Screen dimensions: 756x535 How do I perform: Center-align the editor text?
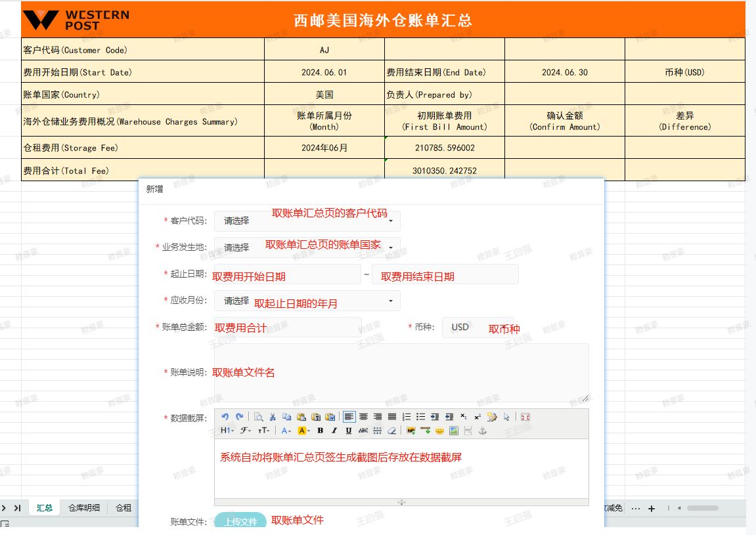tap(363, 417)
